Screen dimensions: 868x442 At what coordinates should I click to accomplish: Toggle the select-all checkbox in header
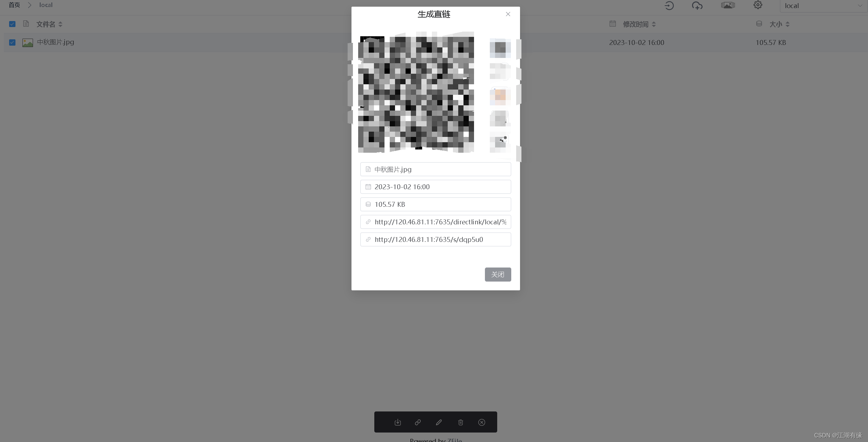(12, 24)
